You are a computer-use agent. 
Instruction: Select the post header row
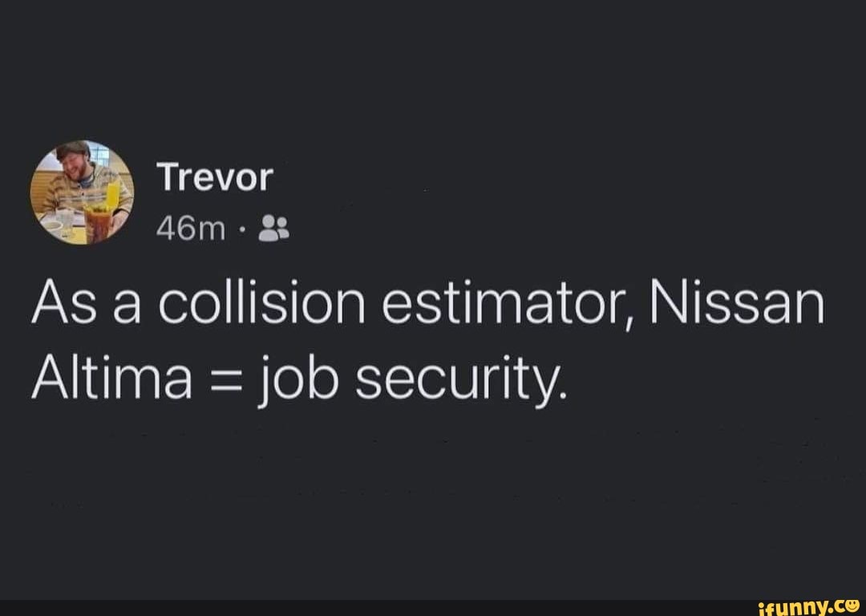point(214,197)
